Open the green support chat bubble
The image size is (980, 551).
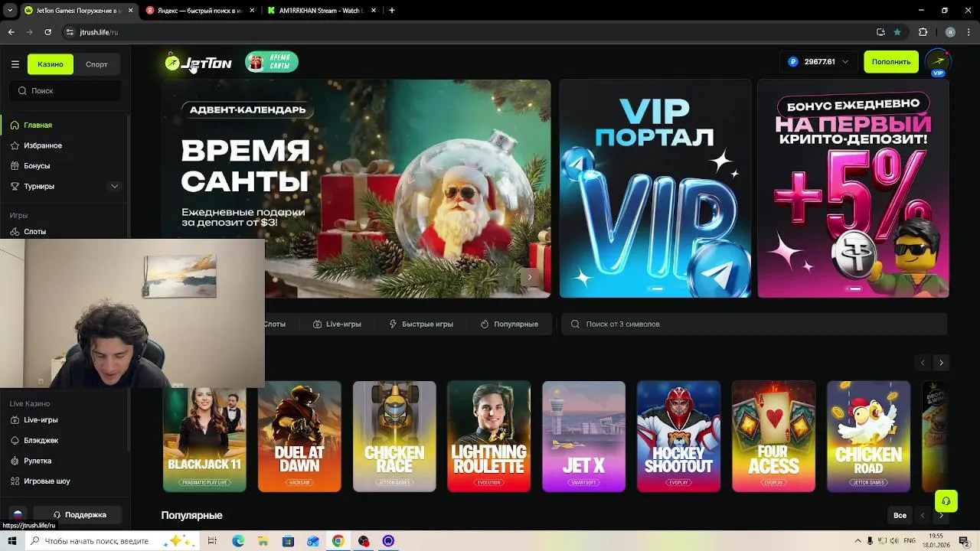click(946, 501)
